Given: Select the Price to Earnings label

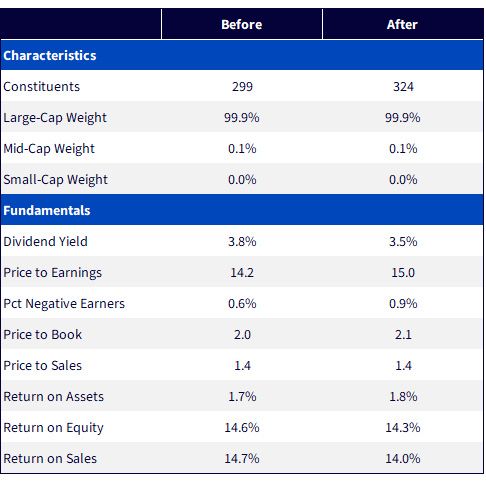Looking at the screenshot, I should (53, 273).
